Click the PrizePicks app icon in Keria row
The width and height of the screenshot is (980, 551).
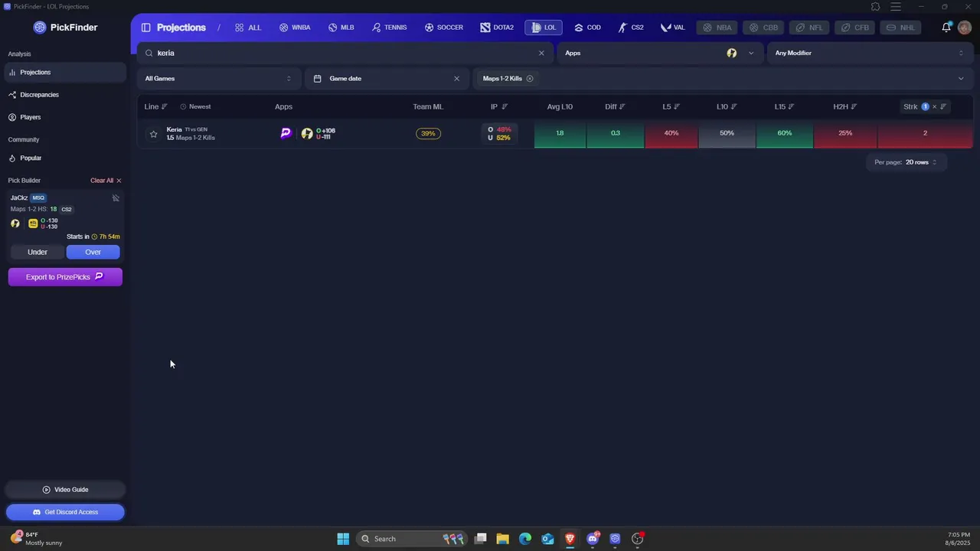click(x=286, y=133)
